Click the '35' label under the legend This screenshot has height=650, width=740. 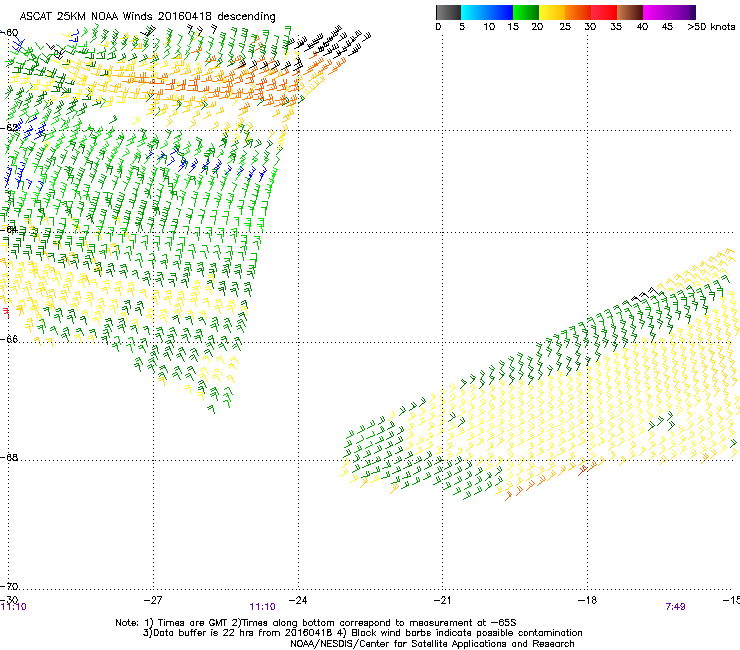coord(616,27)
